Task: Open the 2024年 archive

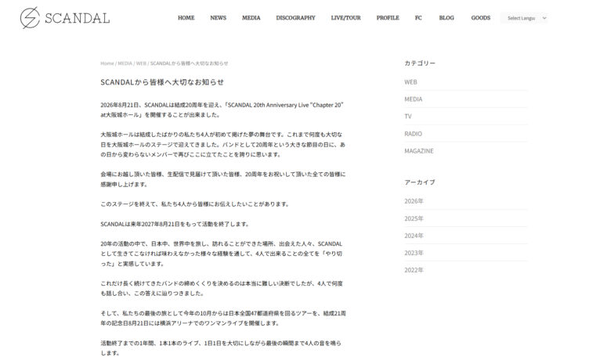Action: pos(414,236)
